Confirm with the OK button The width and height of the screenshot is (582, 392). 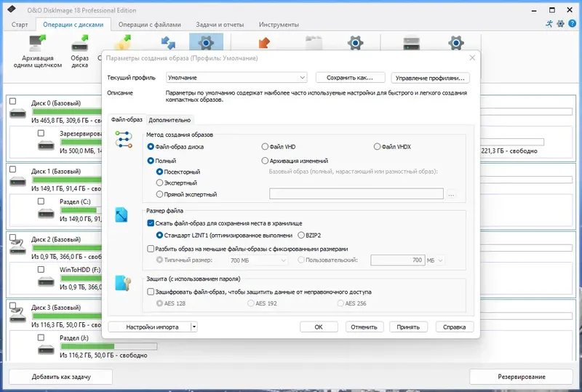(x=319, y=327)
